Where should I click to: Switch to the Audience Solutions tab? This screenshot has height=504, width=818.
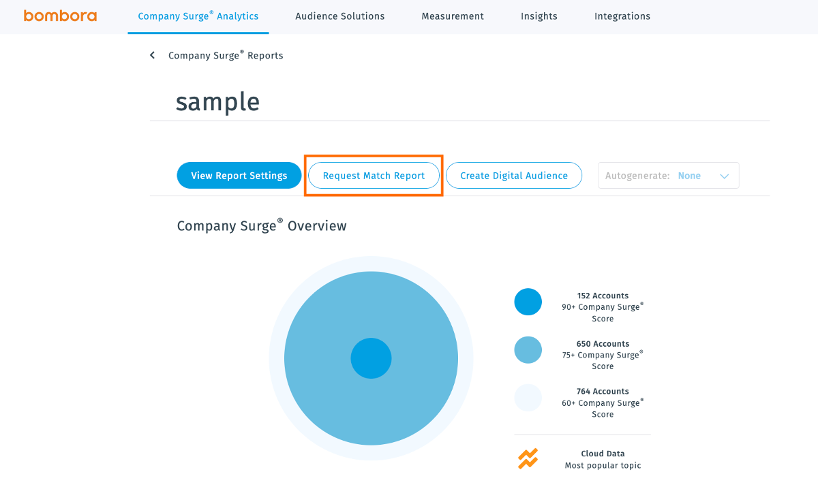(x=339, y=16)
